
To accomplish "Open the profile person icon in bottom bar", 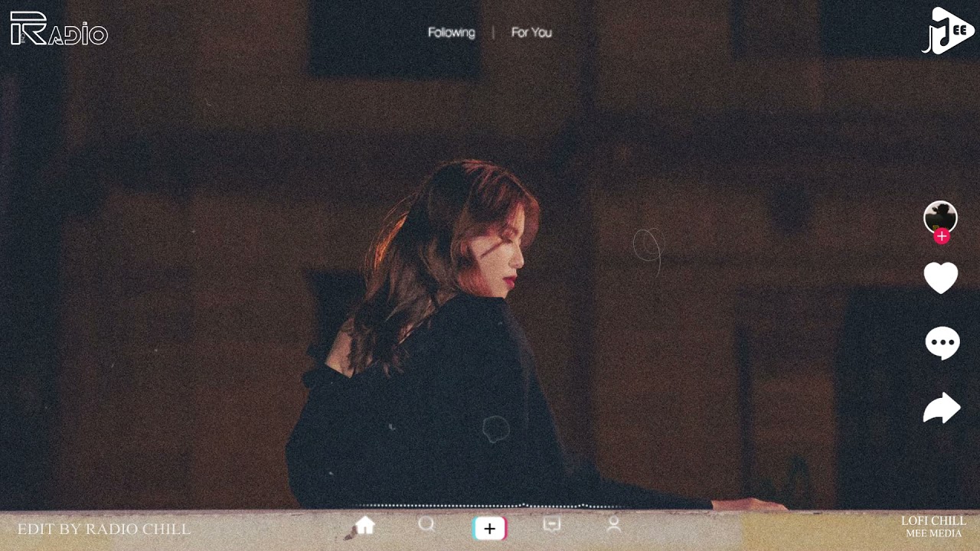I will pyautogui.click(x=613, y=525).
